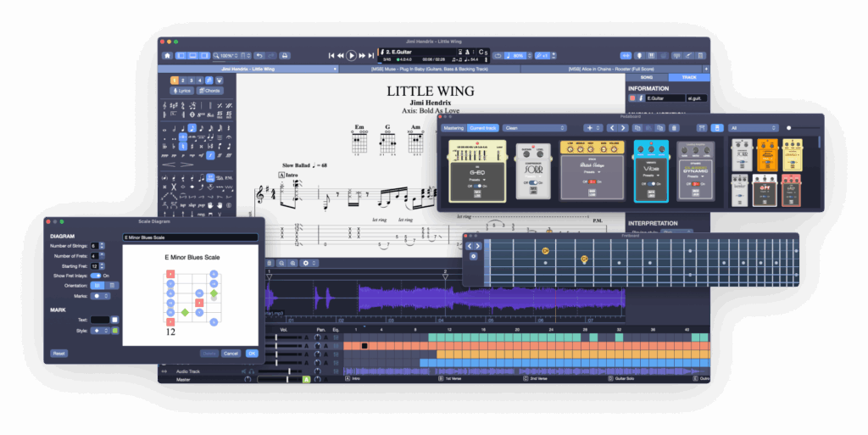Toggle the count-in hourglass icon
The width and height of the screenshot is (868, 435).
(x=459, y=52)
